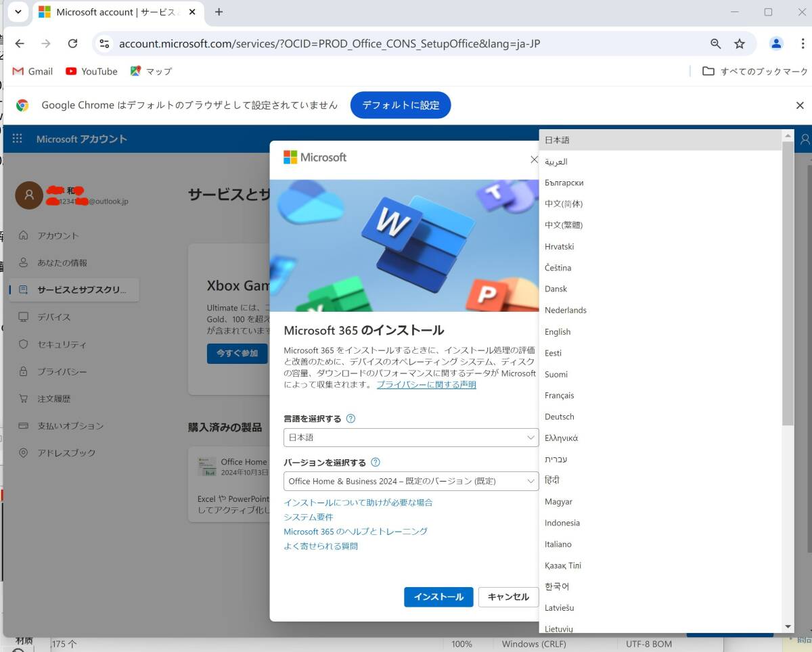Click システム要件 link
The width and height of the screenshot is (812, 652).
(309, 517)
